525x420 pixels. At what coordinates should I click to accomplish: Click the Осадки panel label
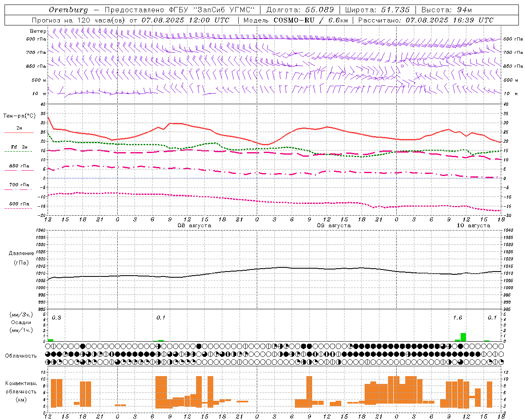pyautogui.click(x=21, y=322)
